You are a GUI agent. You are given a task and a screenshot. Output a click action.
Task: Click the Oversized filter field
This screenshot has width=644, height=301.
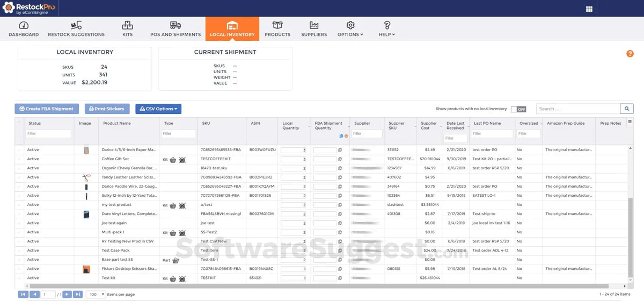(x=529, y=133)
